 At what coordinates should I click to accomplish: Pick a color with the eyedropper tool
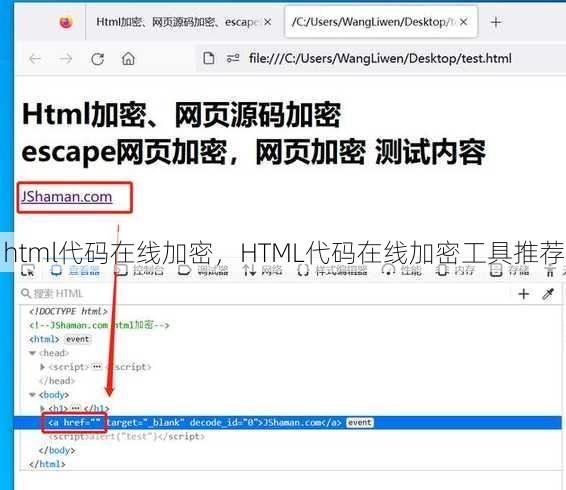click(548, 294)
